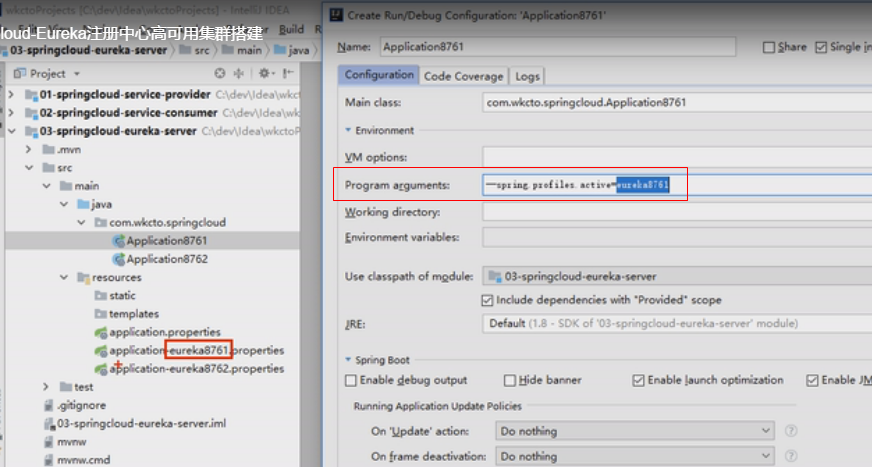This screenshot has height=467, width=872.
Task: Collapse the resources folder node
Action: point(64,277)
